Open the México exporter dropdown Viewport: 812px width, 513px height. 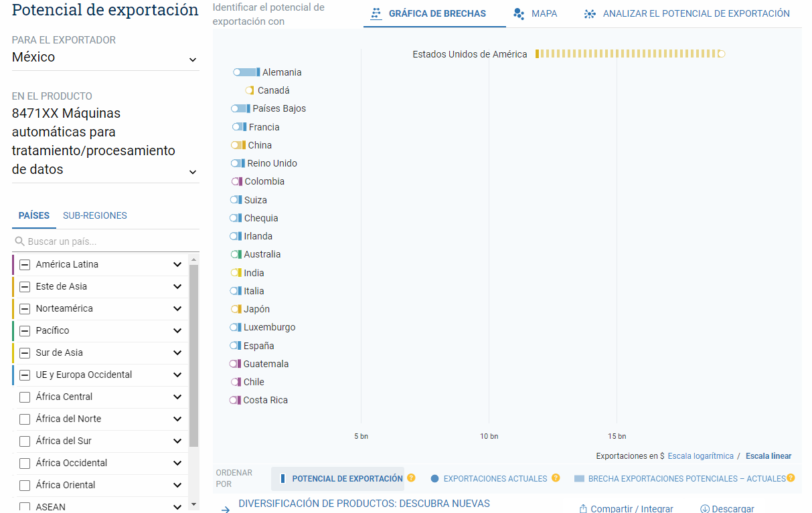(192, 60)
